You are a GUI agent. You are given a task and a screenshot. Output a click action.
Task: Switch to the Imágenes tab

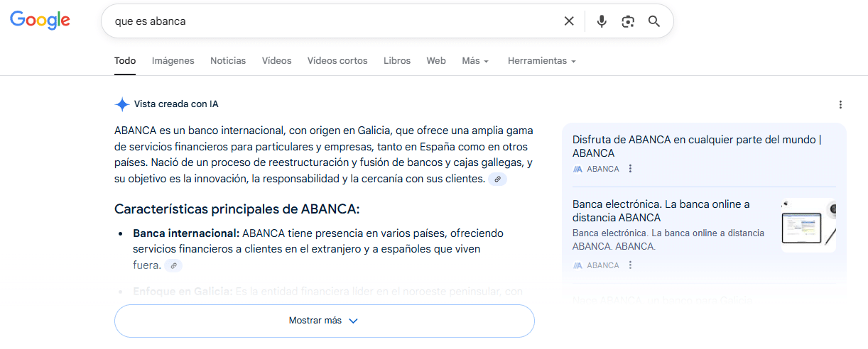[173, 61]
